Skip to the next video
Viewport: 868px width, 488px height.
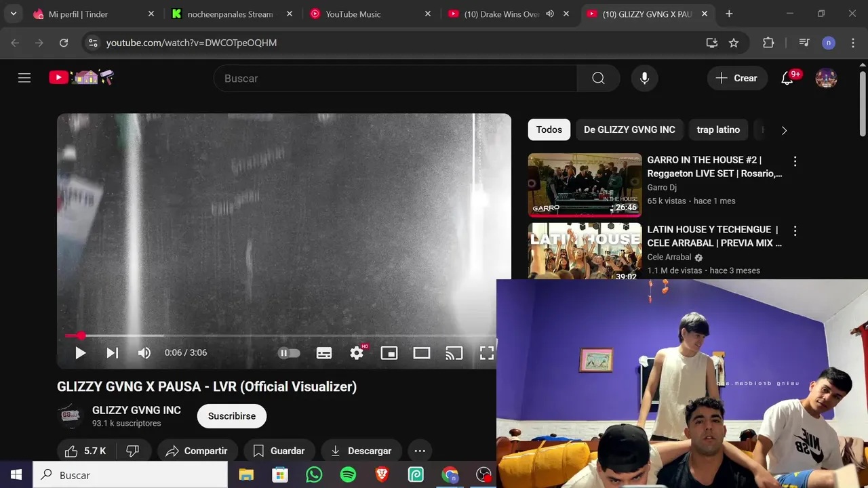tap(113, 352)
